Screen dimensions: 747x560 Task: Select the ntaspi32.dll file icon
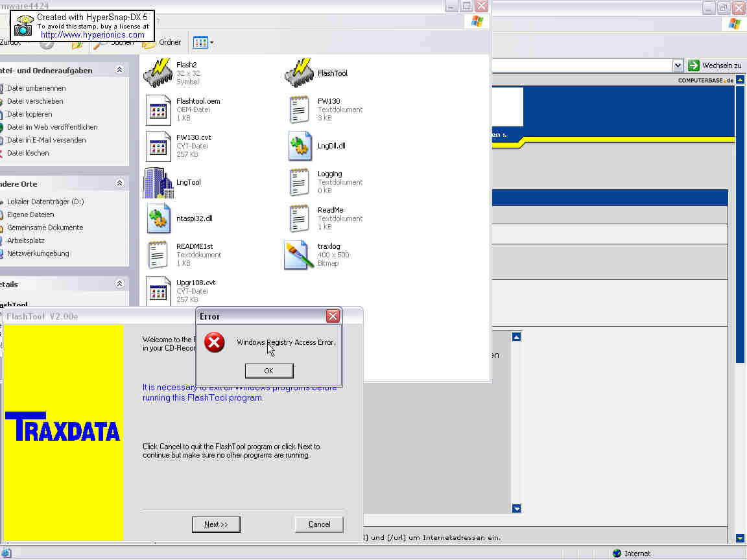[x=158, y=218]
